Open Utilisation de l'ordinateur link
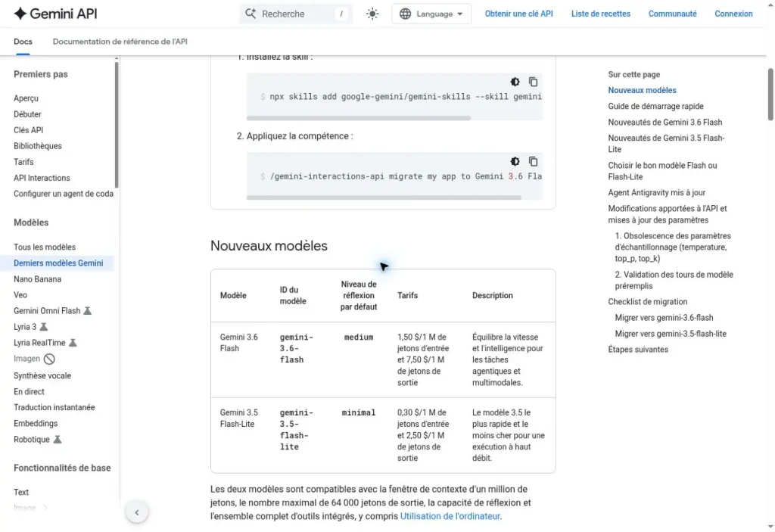Viewport: 775px width, 532px height. (x=450, y=516)
